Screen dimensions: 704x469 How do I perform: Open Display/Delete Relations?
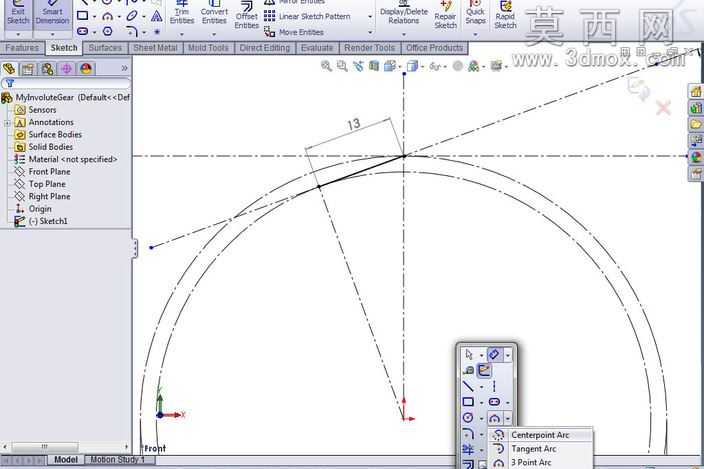click(404, 13)
